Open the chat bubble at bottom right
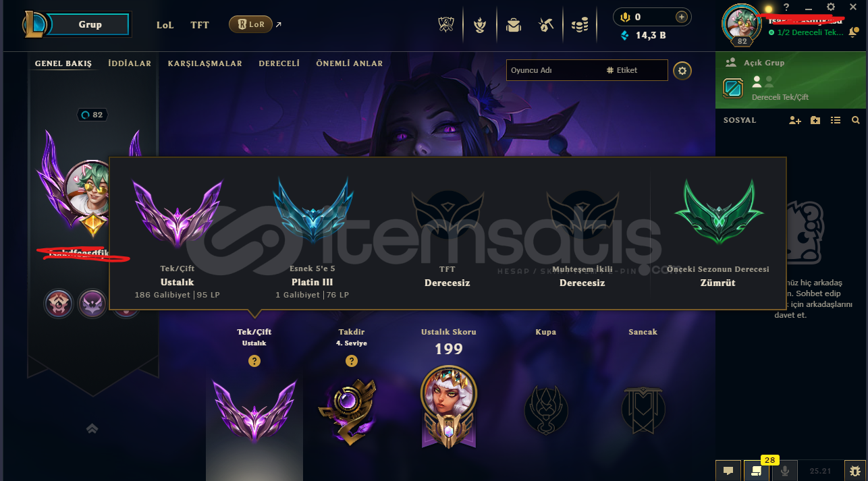The image size is (868, 481). [728, 470]
